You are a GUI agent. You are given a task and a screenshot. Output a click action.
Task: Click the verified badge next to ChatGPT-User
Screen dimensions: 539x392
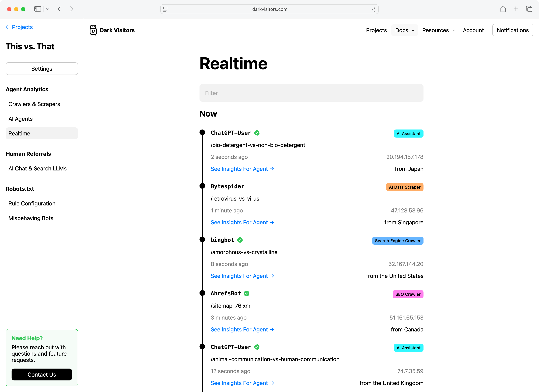[257, 133]
